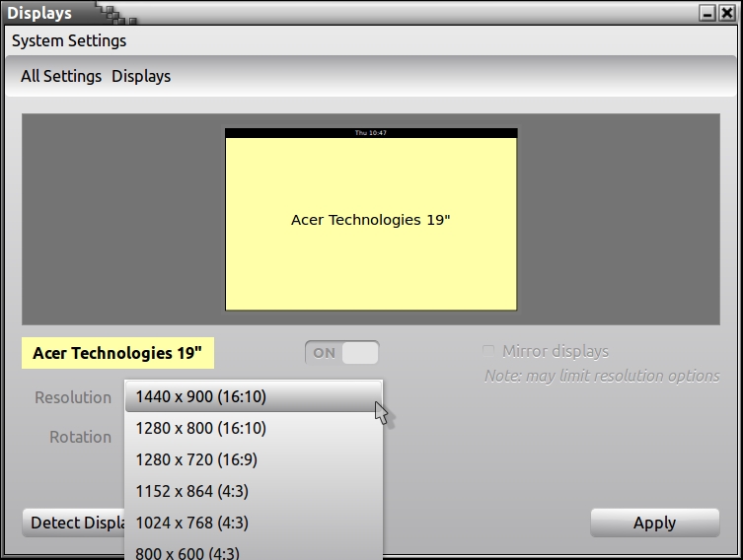
Task: Click the black top bar in monitor preview
Action: (x=371, y=132)
